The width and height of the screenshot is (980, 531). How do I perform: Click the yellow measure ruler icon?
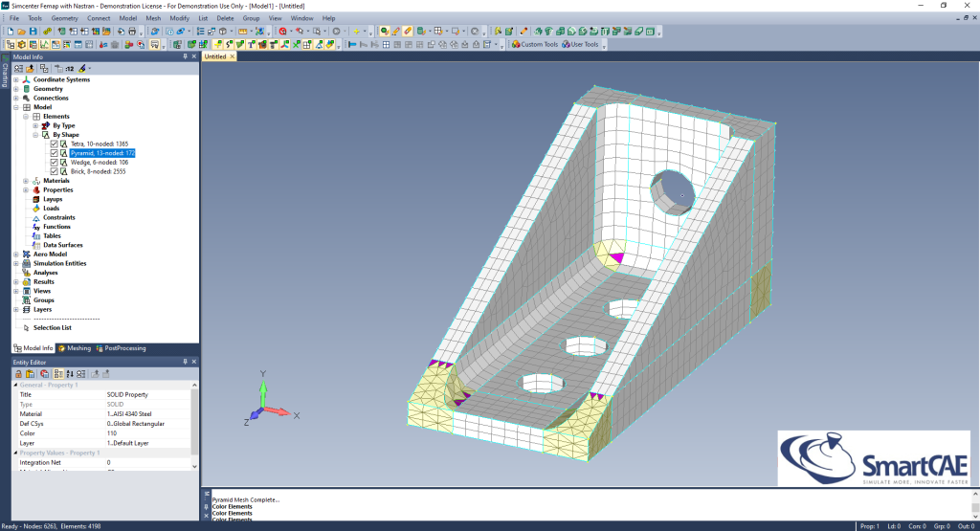242,32
